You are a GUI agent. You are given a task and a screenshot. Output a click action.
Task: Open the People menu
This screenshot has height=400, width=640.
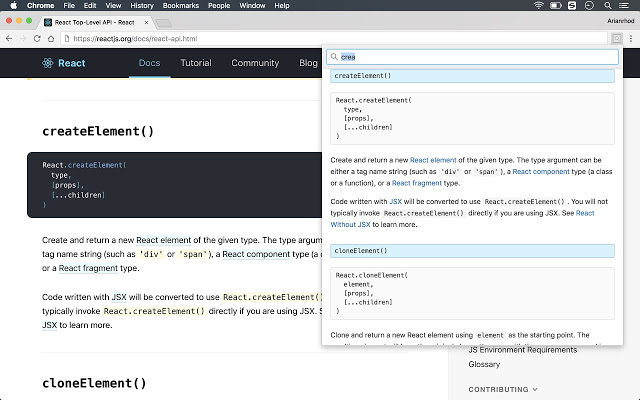(219, 5)
